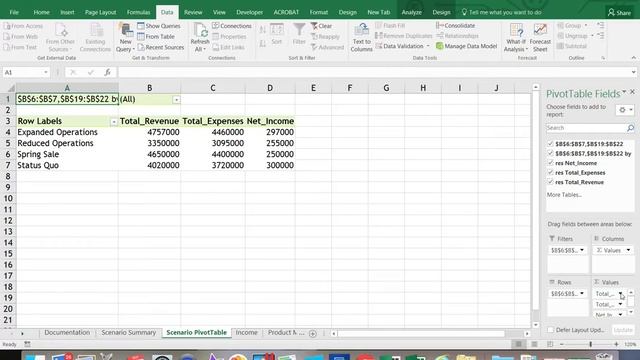640x360 pixels.
Task: Choose From Text import option
Action: click(20, 47)
